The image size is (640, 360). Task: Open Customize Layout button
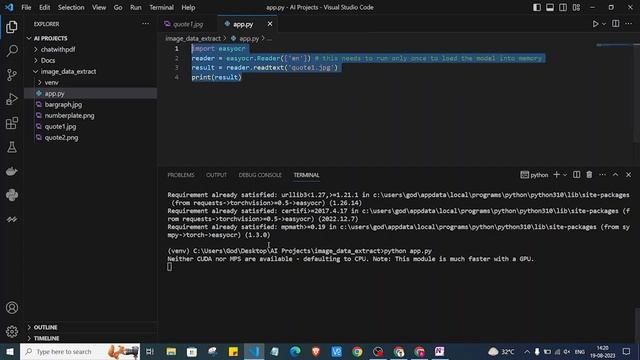click(576, 7)
